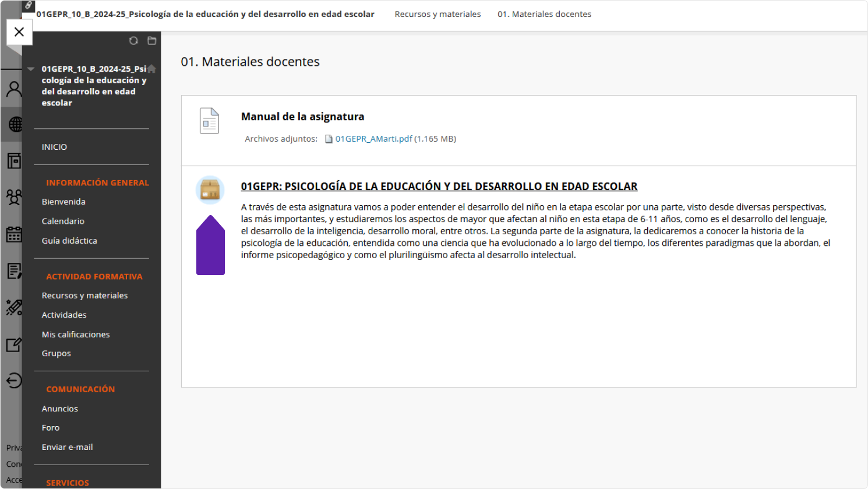Click the refresh icon above course menu
The height and width of the screenshot is (489, 868).
click(x=133, y=41)
